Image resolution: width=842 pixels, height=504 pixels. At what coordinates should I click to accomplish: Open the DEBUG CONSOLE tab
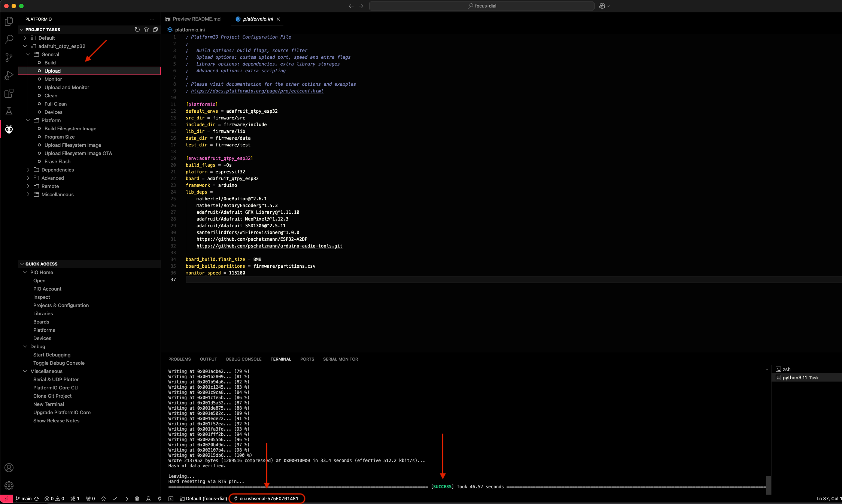pos(244,359)
